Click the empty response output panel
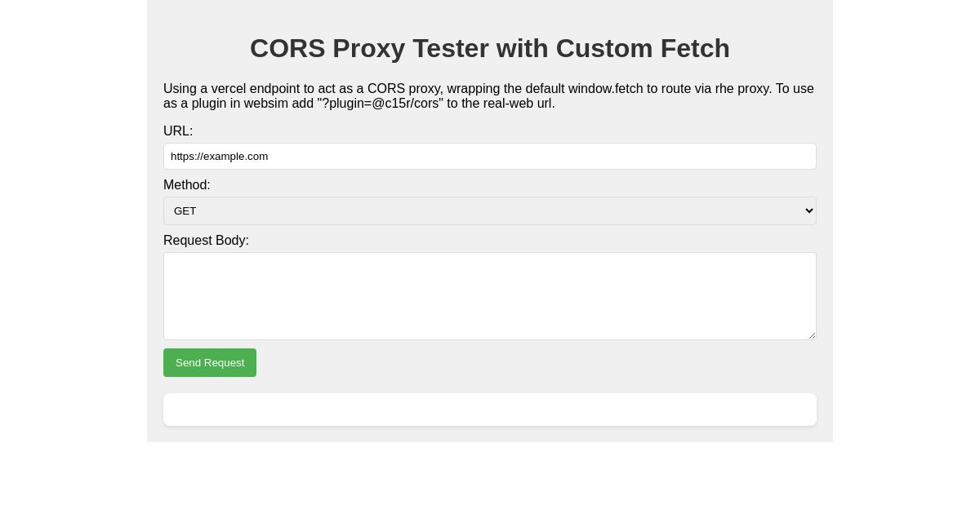980x514 pixels. (490, 410)
